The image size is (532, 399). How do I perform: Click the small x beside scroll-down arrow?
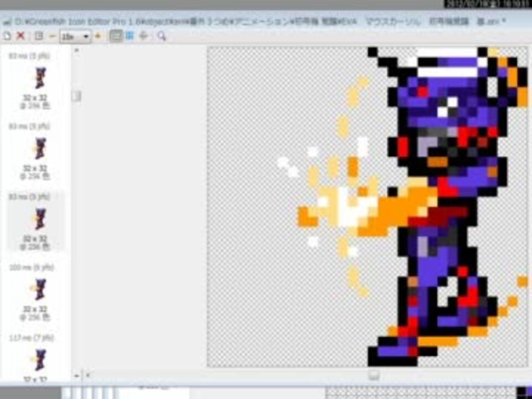pos(88,375)
